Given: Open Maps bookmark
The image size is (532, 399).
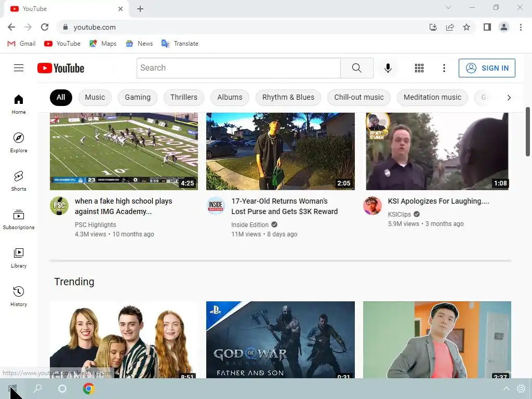Looking at the screenshot, I should click(103, 44).
